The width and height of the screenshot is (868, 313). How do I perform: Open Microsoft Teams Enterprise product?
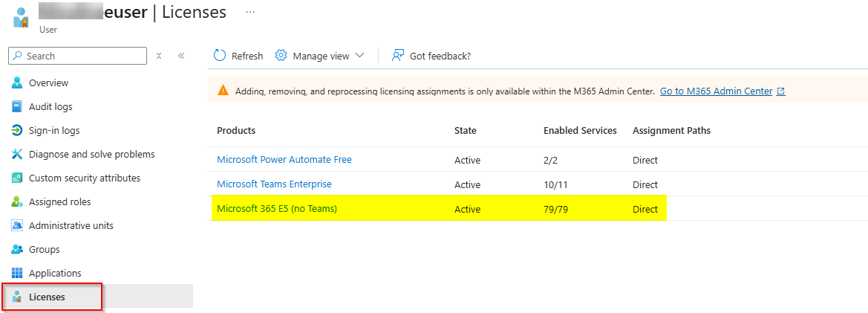coord(274,184)
